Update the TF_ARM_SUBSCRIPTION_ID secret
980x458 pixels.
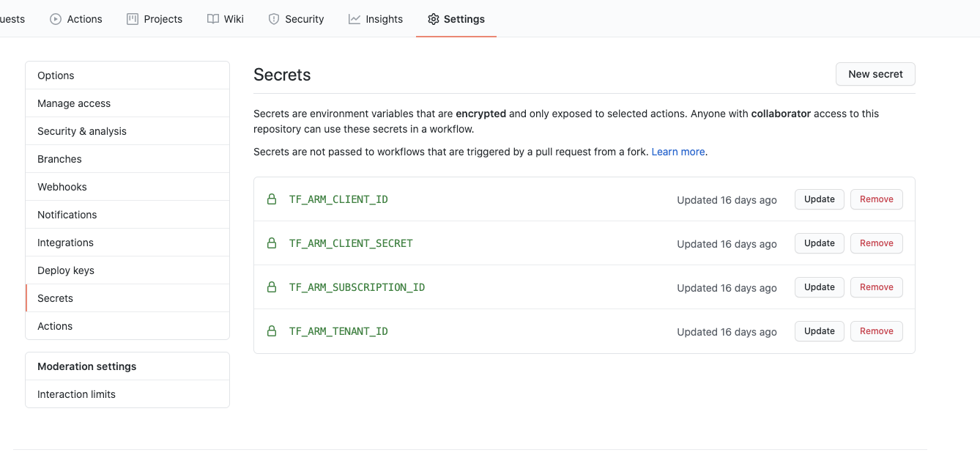819,287
